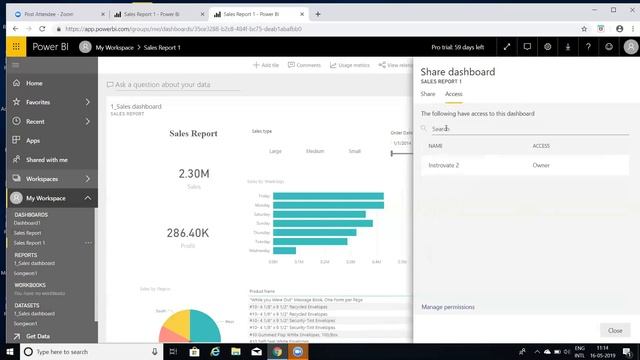
Task: Select Medium in Sales type slicer
Action: [x=315, y=151]
